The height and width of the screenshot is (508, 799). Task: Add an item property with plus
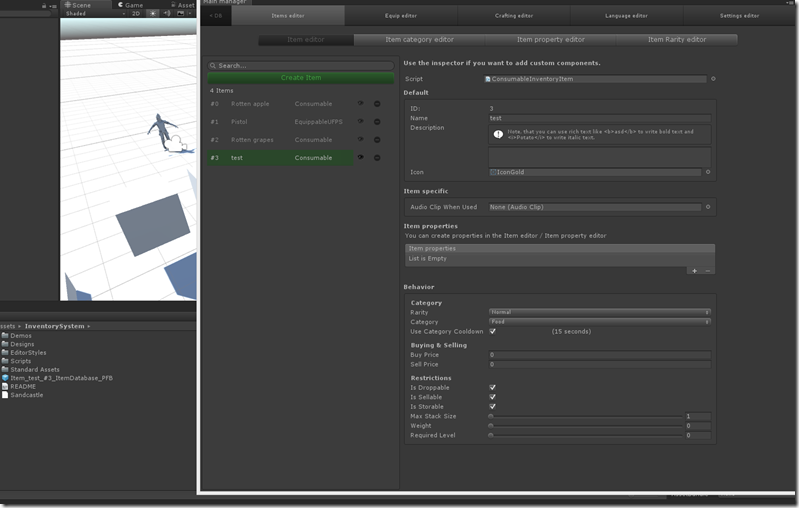[694, 271]
